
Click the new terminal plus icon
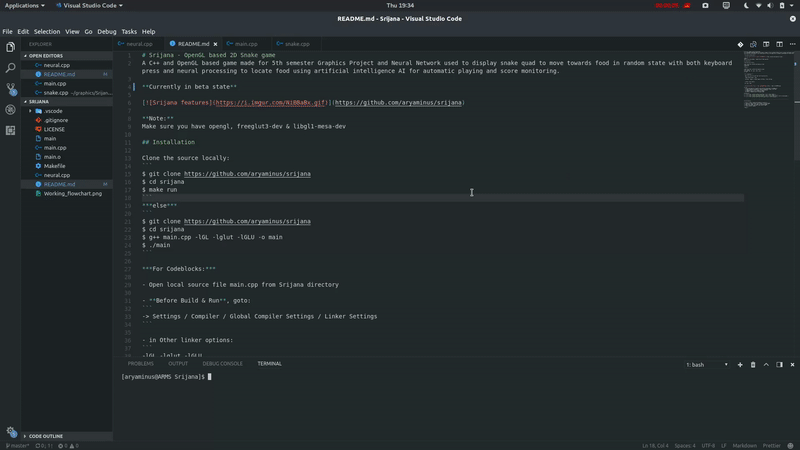click(x=740, y=365)
